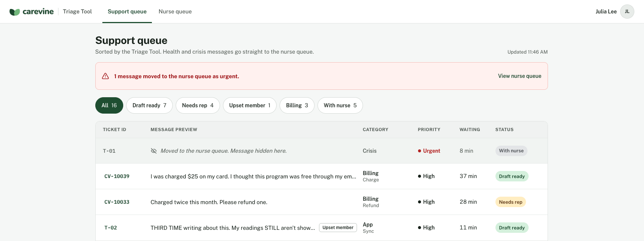
Task: Click the STATUS column header
Action: 504,130
